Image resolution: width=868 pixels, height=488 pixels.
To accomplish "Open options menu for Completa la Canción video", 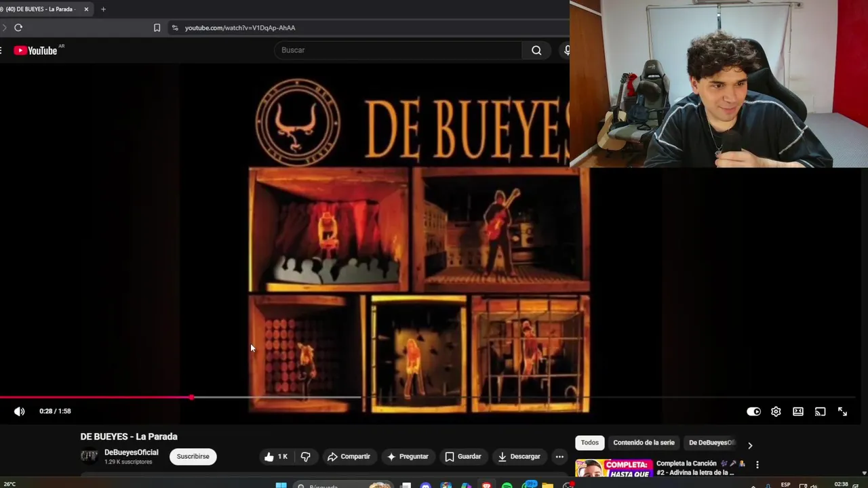I will 757,465.
